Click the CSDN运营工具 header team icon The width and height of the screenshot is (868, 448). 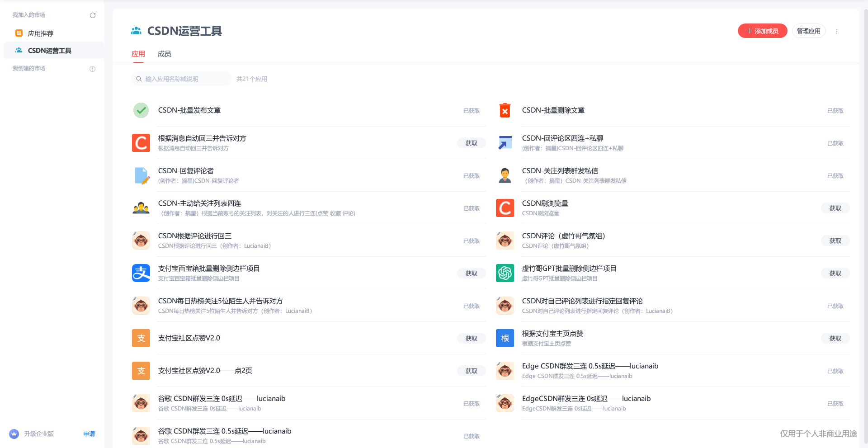tap(136, 31)
